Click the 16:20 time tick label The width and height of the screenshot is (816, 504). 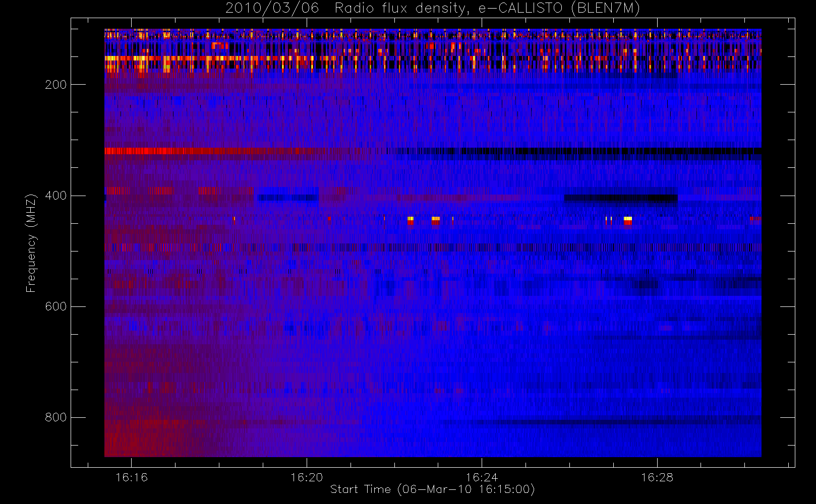307,477
